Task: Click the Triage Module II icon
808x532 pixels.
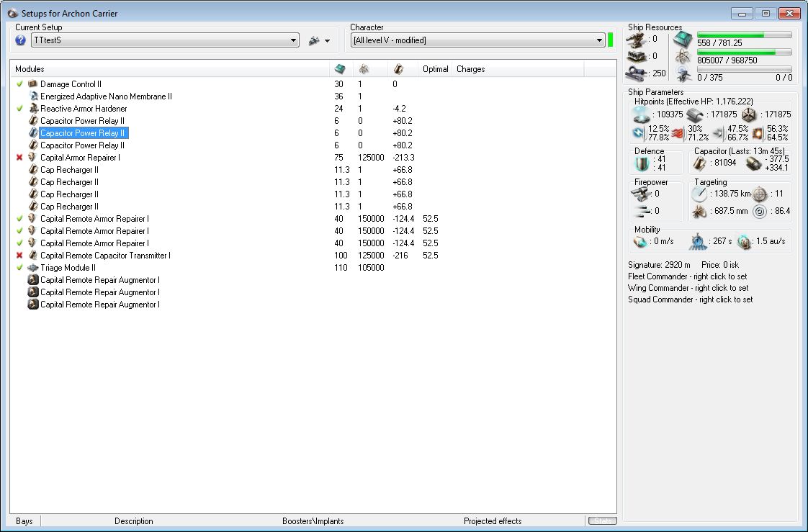Action: pos(33,268)
